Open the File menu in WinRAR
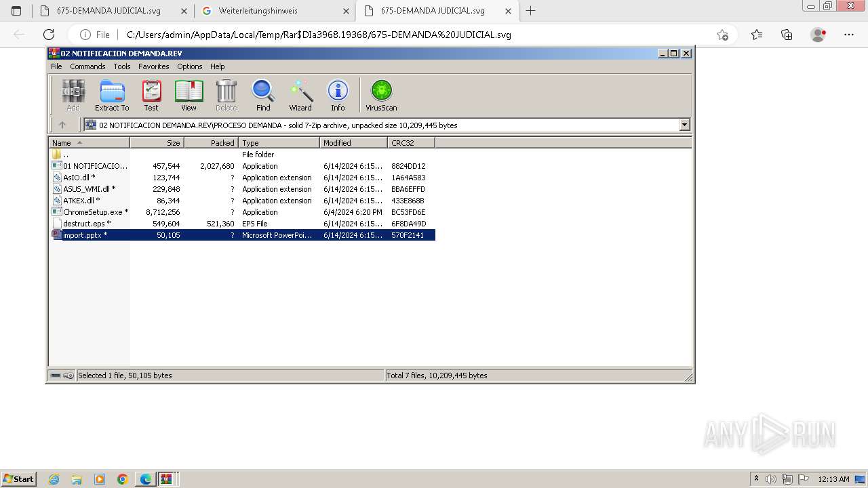This screenshot has height=488, width=868. click(56, 66)
